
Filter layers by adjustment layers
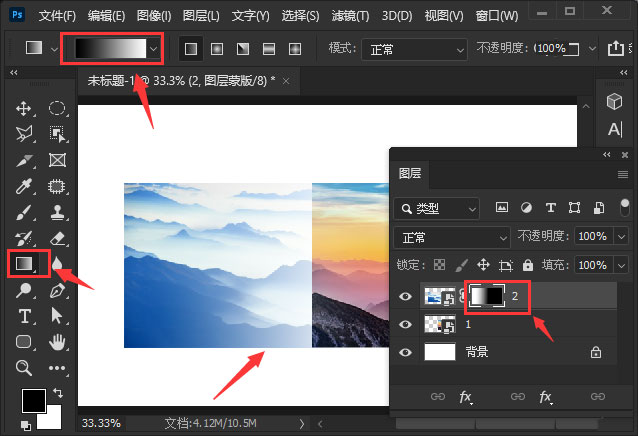pos(526,208)
